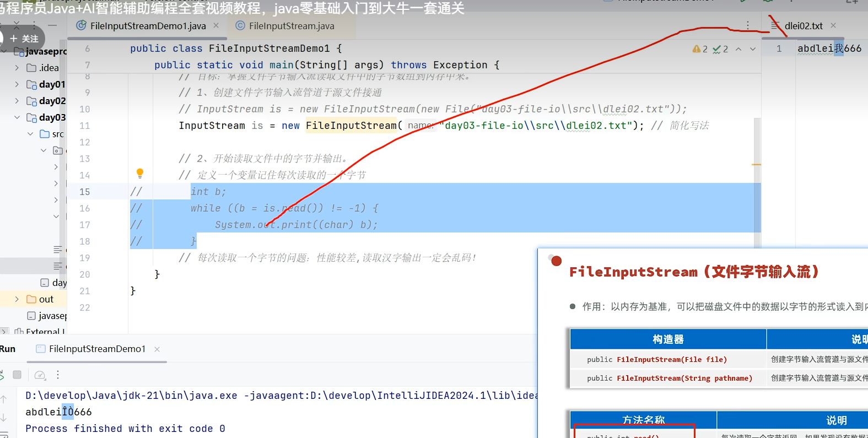
Task: Click the down-arrow scroll-down console icon
Action: 4,418
